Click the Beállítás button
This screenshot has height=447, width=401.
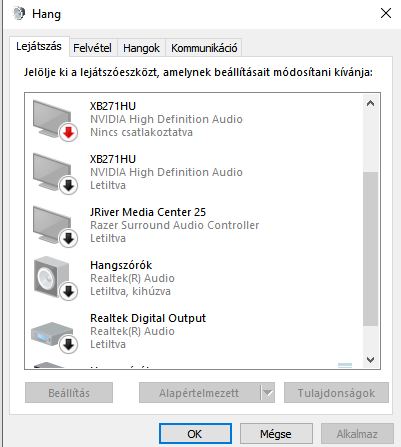click(x=69, y=393)
